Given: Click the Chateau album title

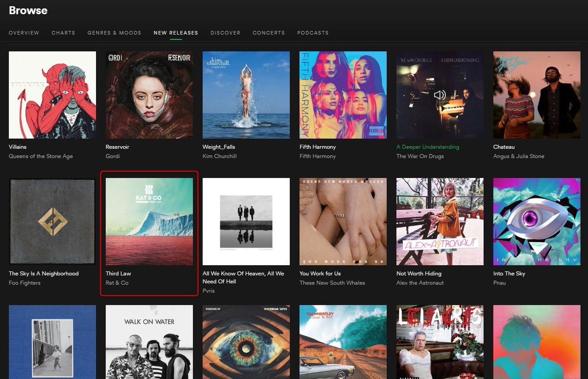Looking at the screenshot, I should 504,147.
